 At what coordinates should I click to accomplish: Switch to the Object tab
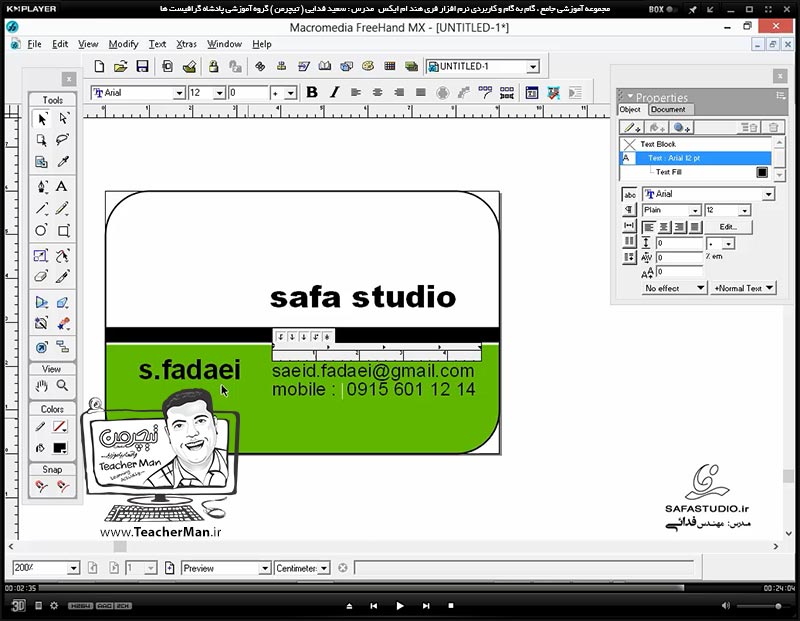pyautogui.click(x=630, y=109)
